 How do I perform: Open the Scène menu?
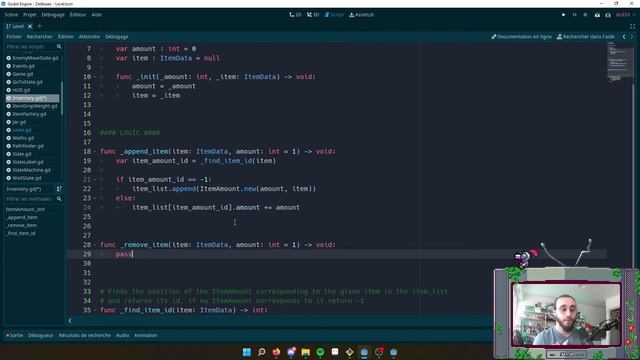(11, 15)
